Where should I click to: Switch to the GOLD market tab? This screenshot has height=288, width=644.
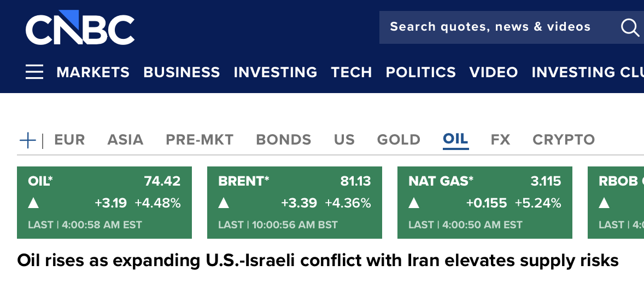click(399, 140)
